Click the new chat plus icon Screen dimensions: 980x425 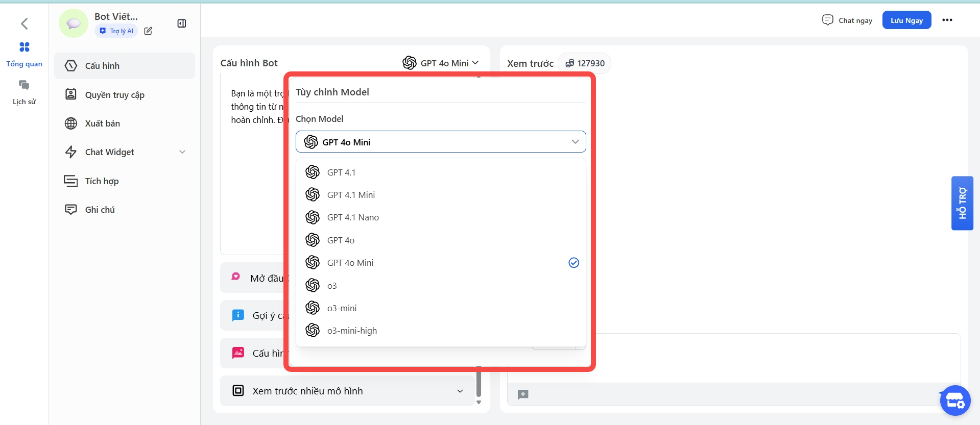click(x=523, y=394)
